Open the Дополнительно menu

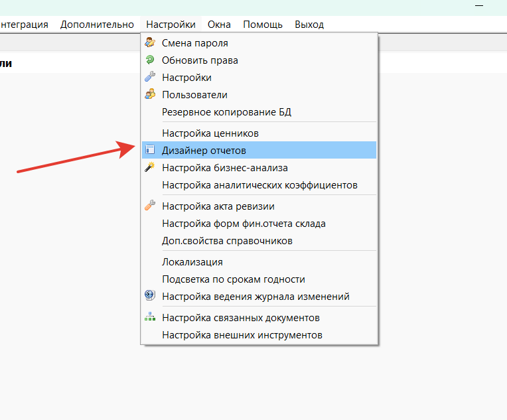point(97,25)
